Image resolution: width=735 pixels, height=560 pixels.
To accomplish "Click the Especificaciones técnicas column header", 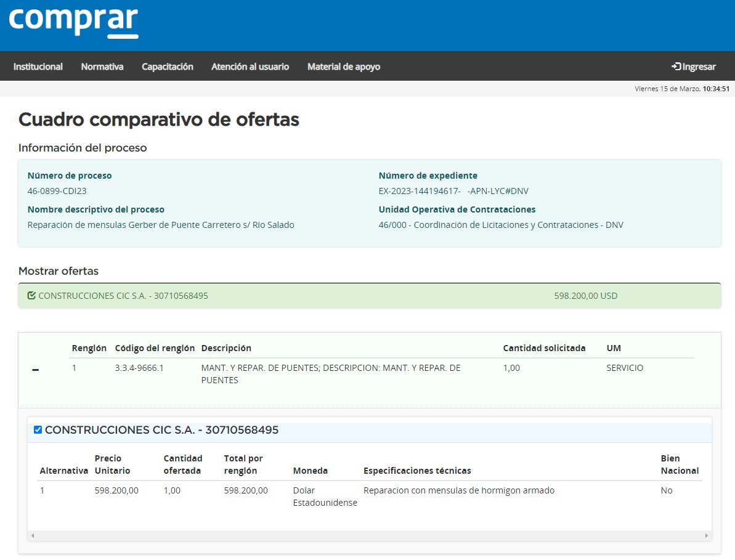I will pos(417,471).
